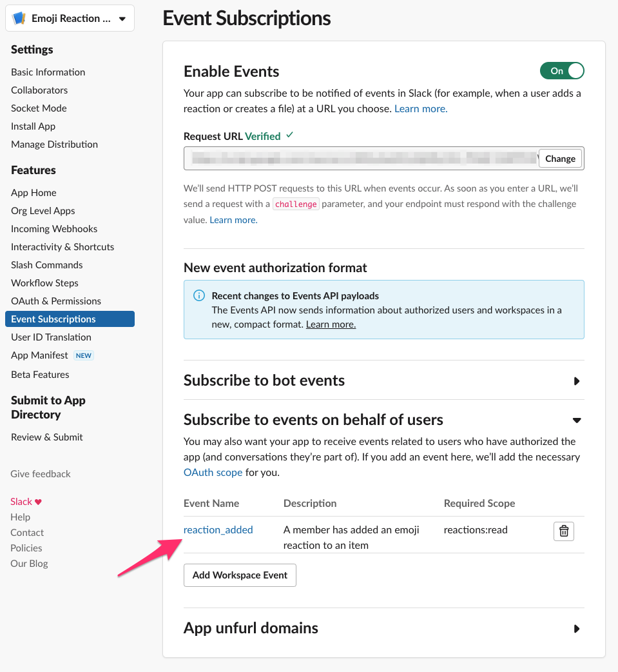Open the reaction_added event link
The width and height of the screenshot is (618, 672).
[218, 529]
